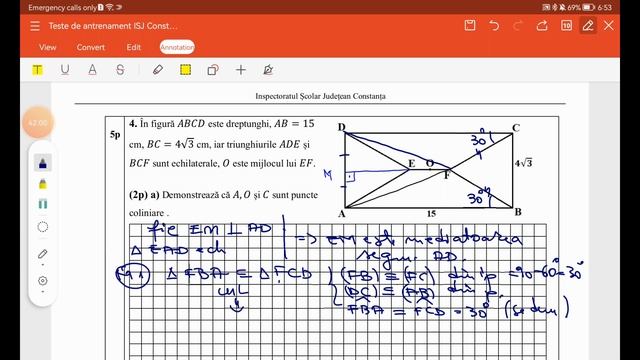The image size is (640, 360).
Task: Open side palette settings gear
Action: pyautogui.click(x=43, y=281)
